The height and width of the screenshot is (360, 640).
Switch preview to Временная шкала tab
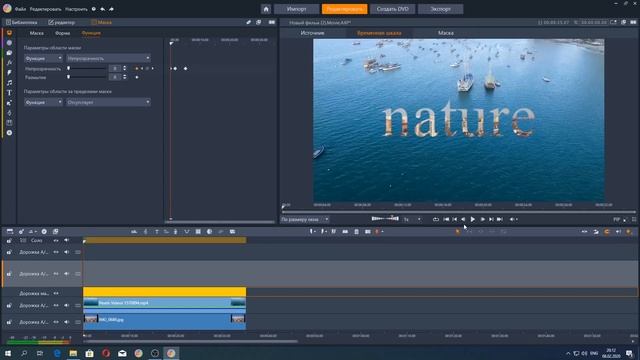tap(379, 33)
